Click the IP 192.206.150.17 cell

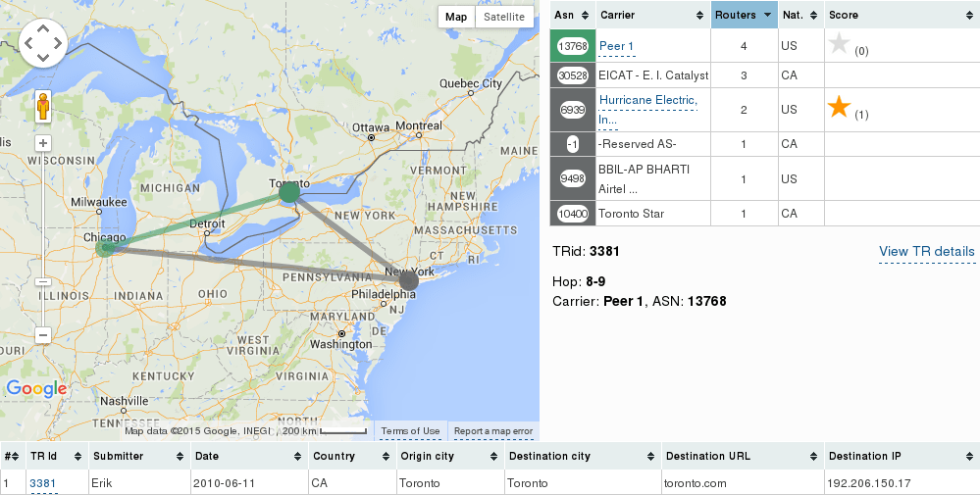pos(902,483)
